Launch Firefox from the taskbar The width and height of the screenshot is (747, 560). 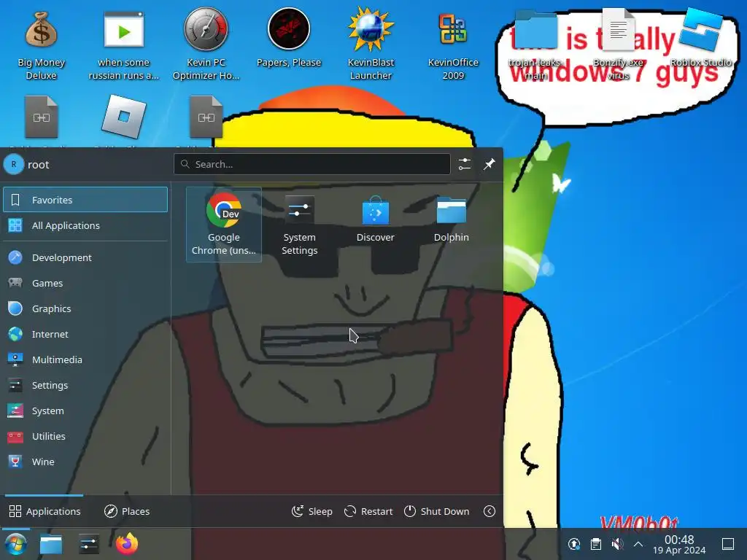click(x=127, y=544)
